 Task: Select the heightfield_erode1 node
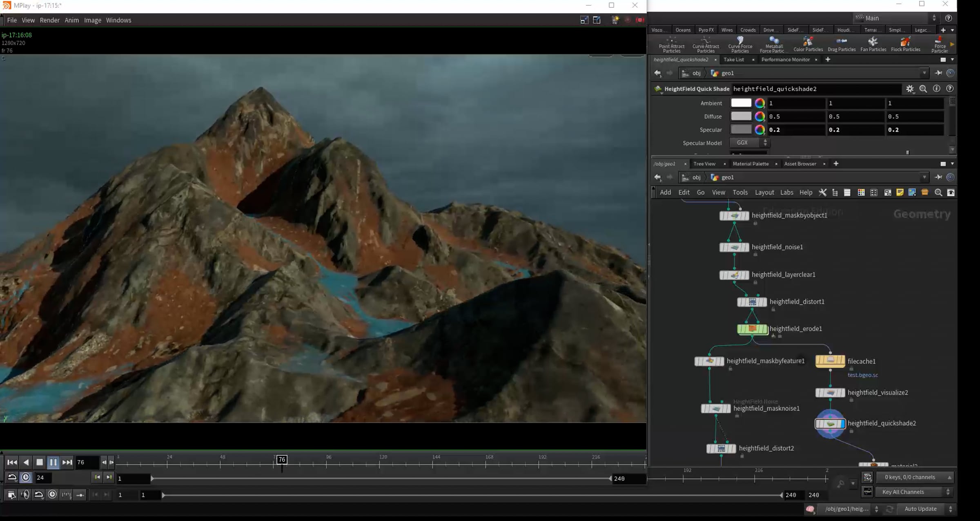click(752, 329)
